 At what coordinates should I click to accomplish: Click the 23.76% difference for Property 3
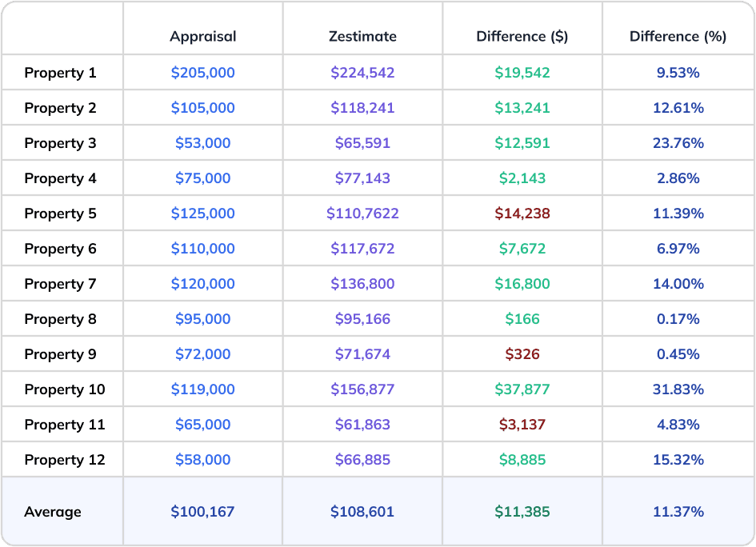click(x=678, y=142)
